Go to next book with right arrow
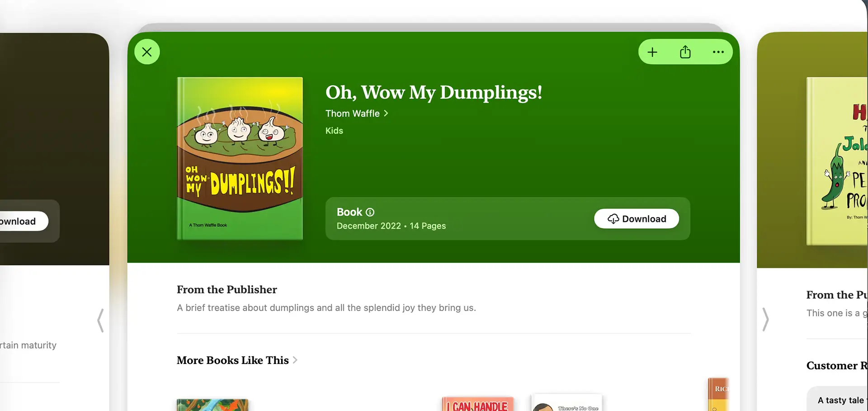 point(765,319)
